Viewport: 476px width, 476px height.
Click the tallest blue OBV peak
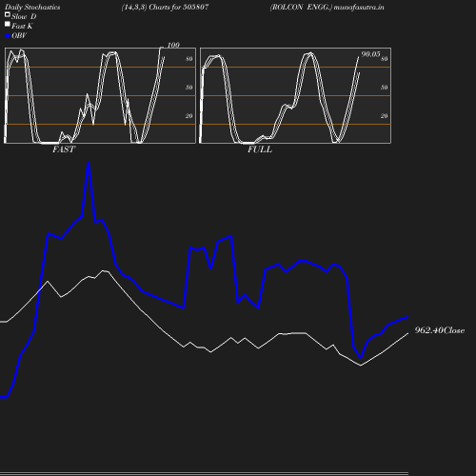pos(89,163)
